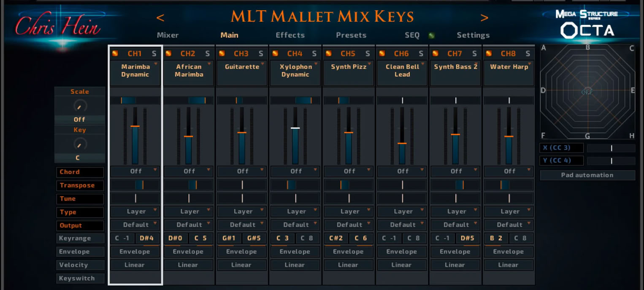Solo channel CH6 with S button

pyautogui.click(x=421, y=54)
